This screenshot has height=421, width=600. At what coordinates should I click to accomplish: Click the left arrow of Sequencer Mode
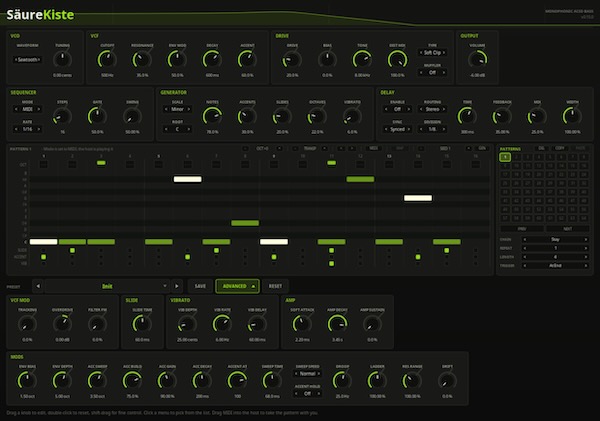click(16, 109)
